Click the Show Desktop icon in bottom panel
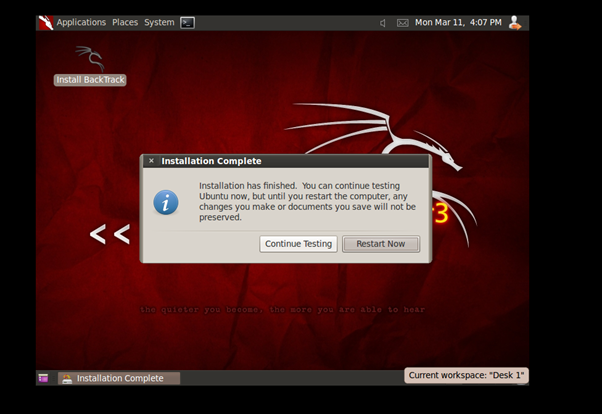The image size is (602, 414). tap(44, 378)
